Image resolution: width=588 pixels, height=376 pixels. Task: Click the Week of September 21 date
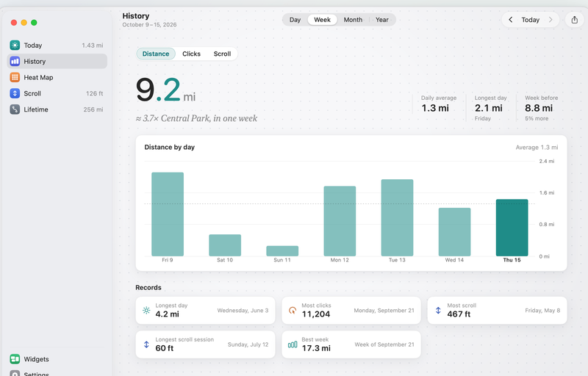[x=384, y=344]
